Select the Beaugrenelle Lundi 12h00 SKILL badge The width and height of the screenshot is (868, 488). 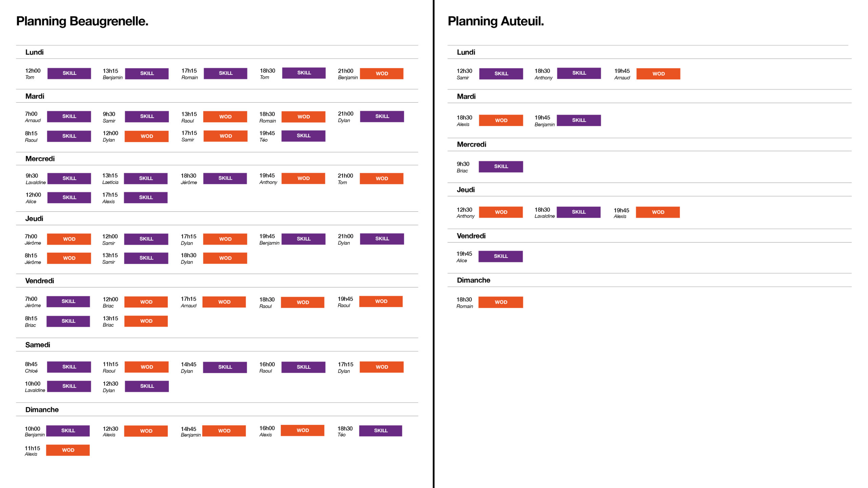pyautogui.click(x=69, y=73)
